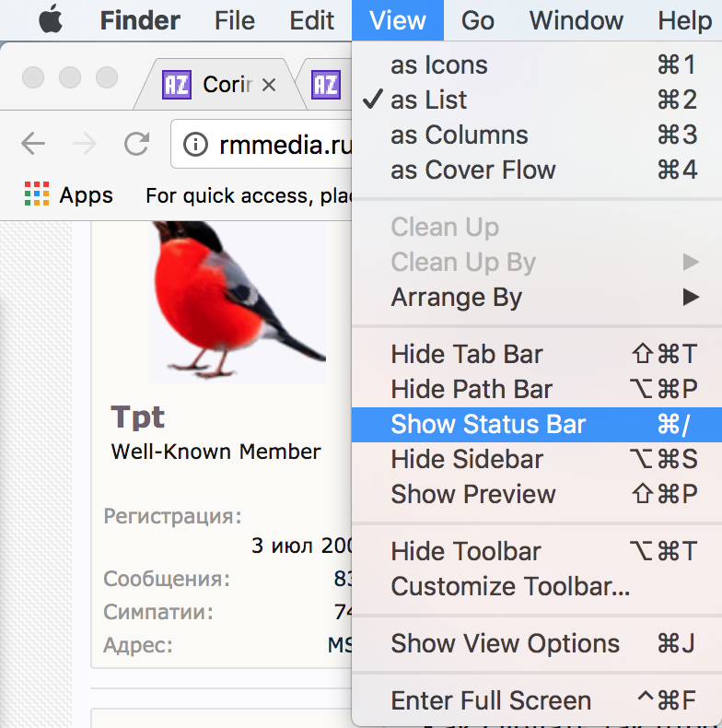Viewport: 722px width, 728px height.
Task: Open the Edit menu
Action: click(312, 21)
